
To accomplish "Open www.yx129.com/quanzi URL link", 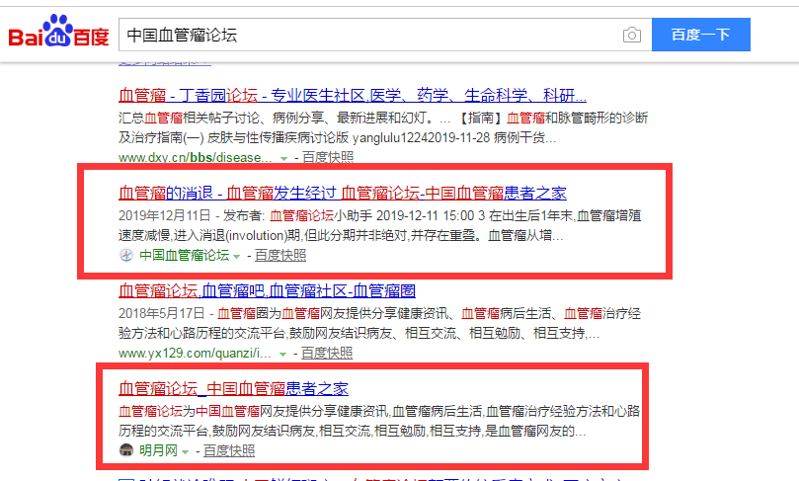I will pyautogui.click(x=195, y=353).
